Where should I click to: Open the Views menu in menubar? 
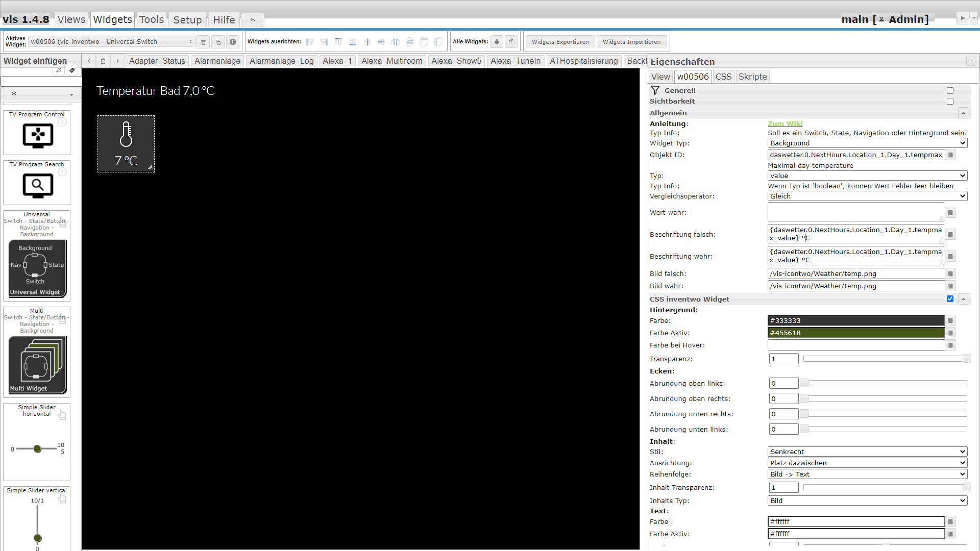[70, 19]
